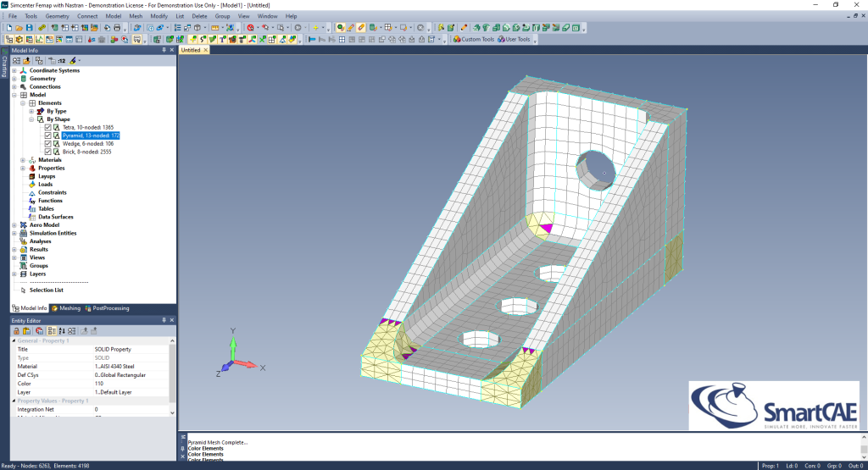Click the first icon in Model Info toolbar
868x470 pixels.
pos(17,60)
